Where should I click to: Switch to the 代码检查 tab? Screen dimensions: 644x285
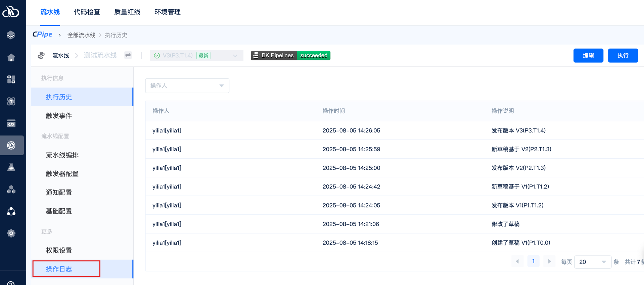click(x=87, y=12)
